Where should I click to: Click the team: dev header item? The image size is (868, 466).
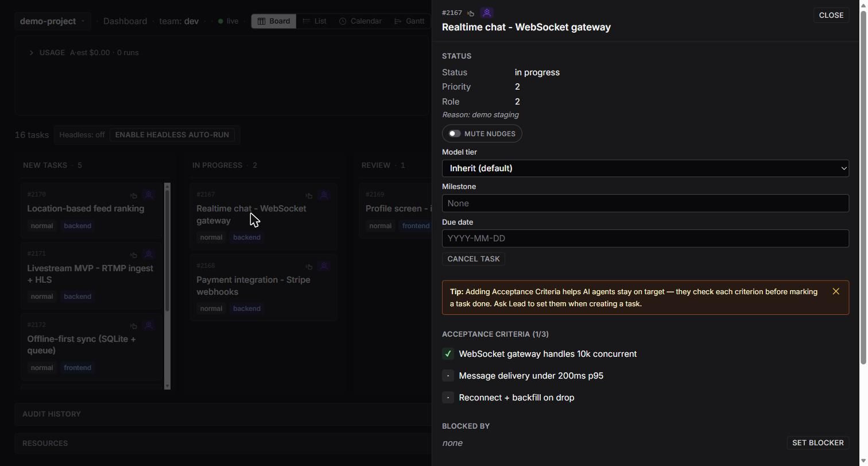pyautogui.click(x=179, y=21)
